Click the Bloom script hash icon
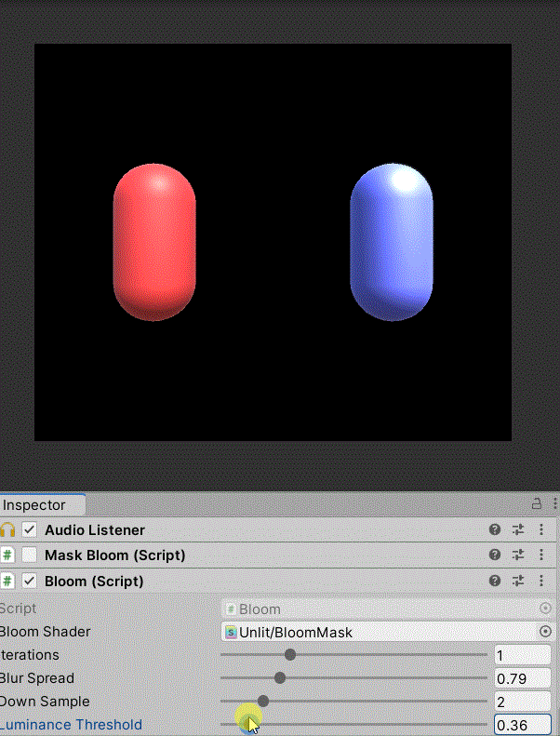The width and height of the screenshot is (560, 736). (x=7, y=582)
